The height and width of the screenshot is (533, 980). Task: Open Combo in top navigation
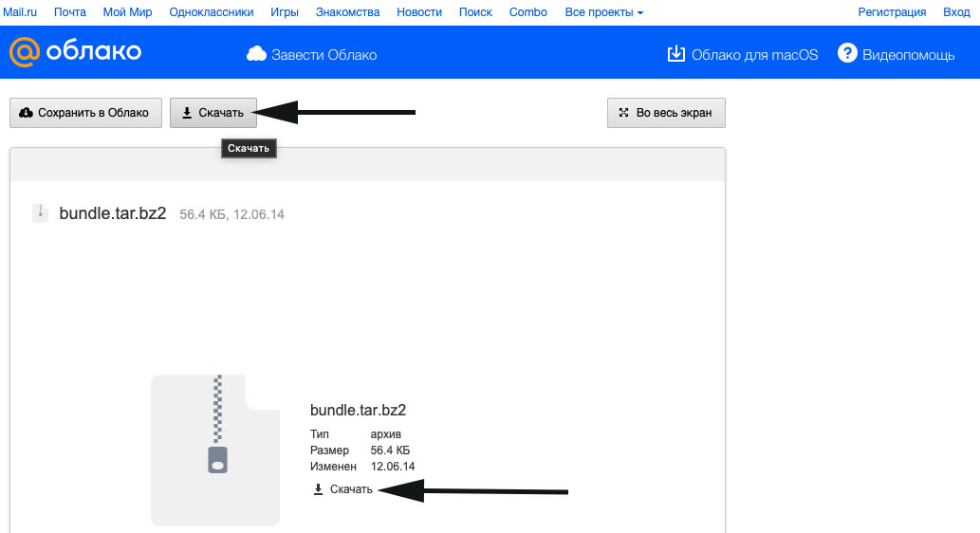click(x=528, y=12)
